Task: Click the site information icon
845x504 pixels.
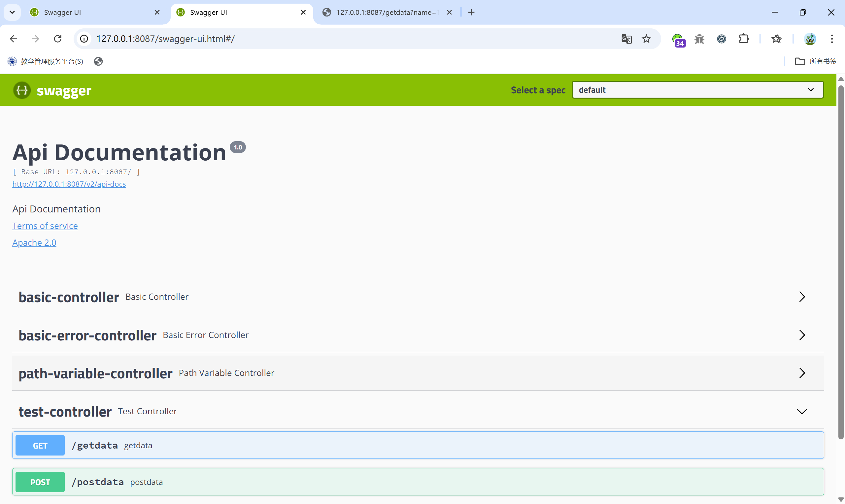Action: point(84,39)
